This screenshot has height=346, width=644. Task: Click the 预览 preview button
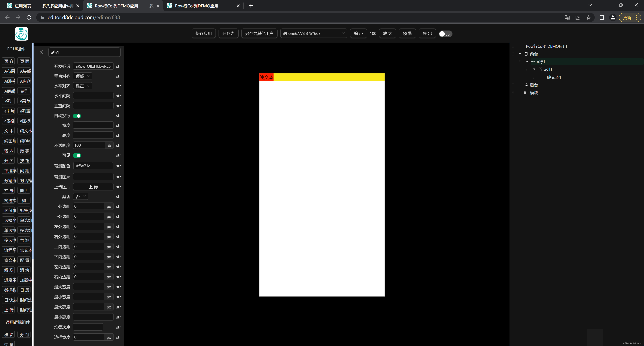coord(407,34)
